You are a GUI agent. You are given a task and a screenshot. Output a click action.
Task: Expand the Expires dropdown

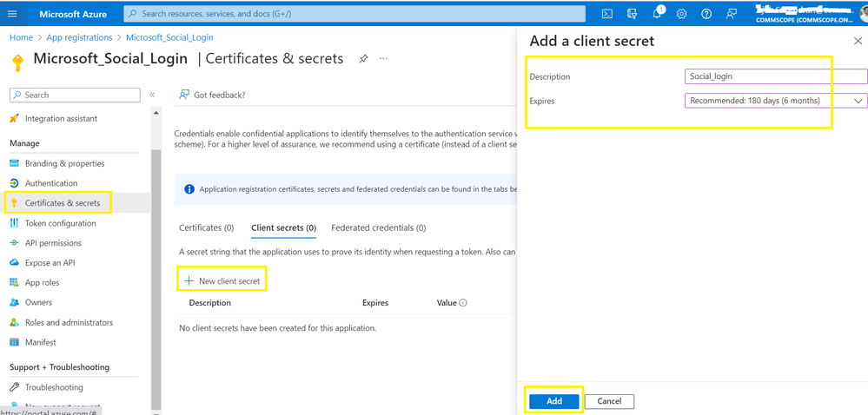(x=775, y=101)
